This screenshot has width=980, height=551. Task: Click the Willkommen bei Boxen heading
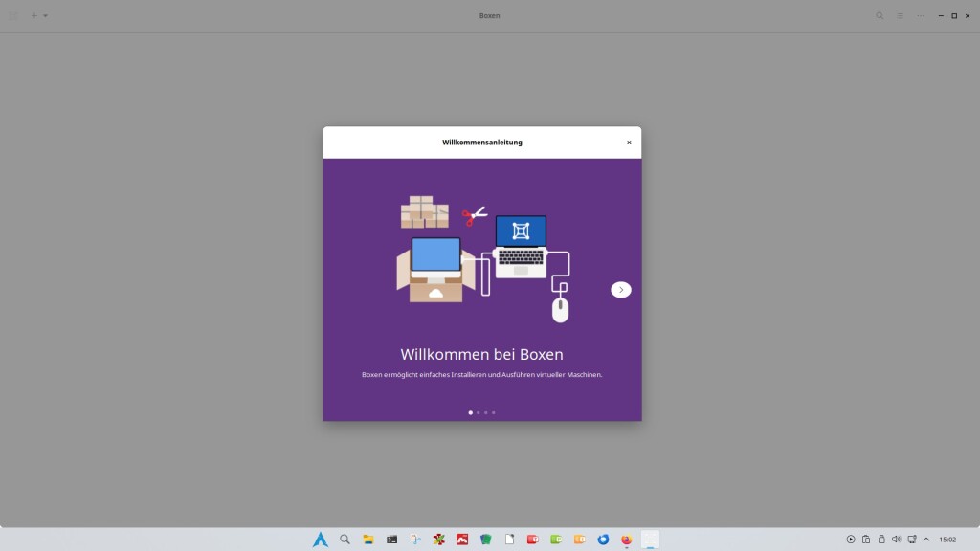(x=482, y=354)
